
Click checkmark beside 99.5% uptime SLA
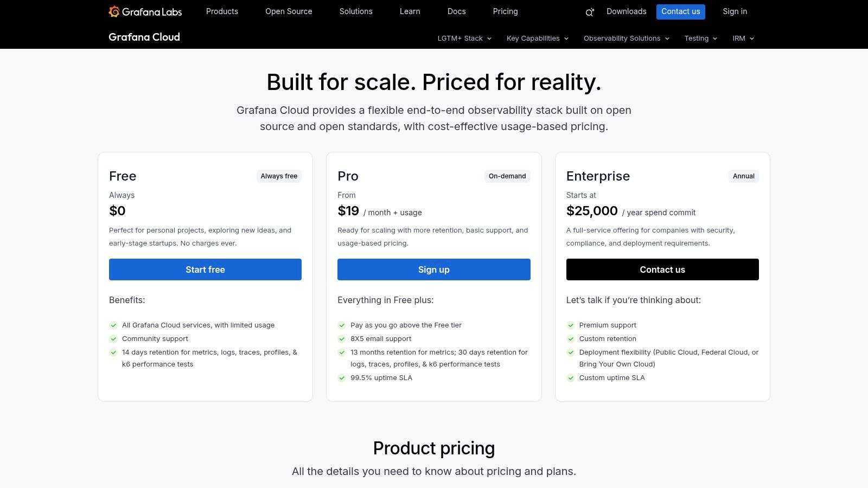coord(342,378)
